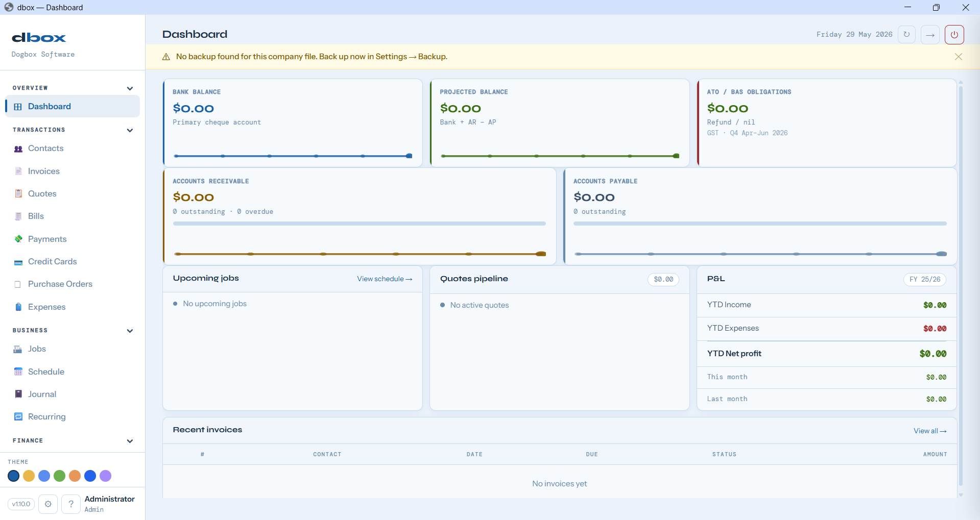This screenshot has height=520, width=980.
Task: Click View schedule link
Action: [x=385, y=279]
